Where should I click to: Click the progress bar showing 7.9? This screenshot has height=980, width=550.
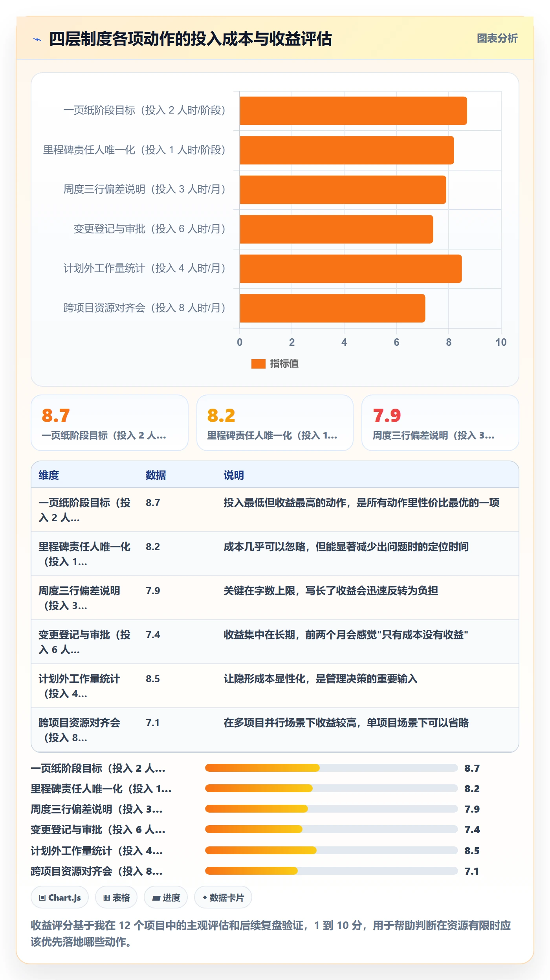[331, 809]
